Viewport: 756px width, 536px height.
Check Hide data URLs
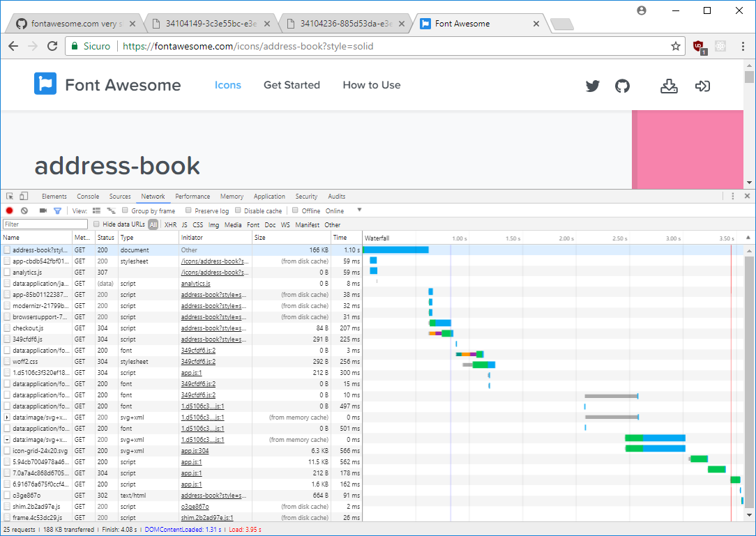(96, 224)
